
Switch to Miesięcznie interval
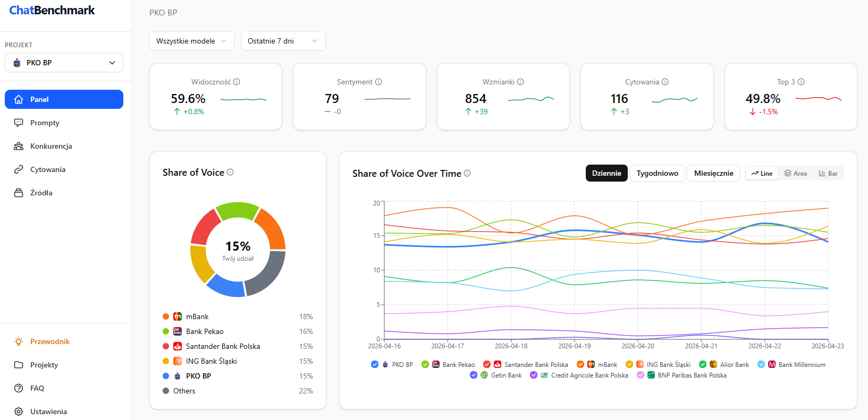tap(714, 173)
